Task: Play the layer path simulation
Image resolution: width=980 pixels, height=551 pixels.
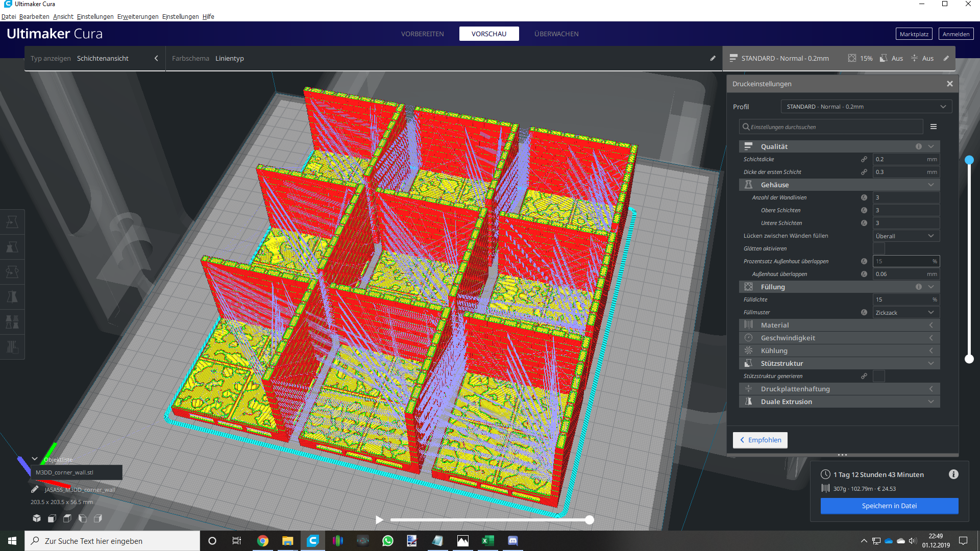Action: click(x=379, y=520)
